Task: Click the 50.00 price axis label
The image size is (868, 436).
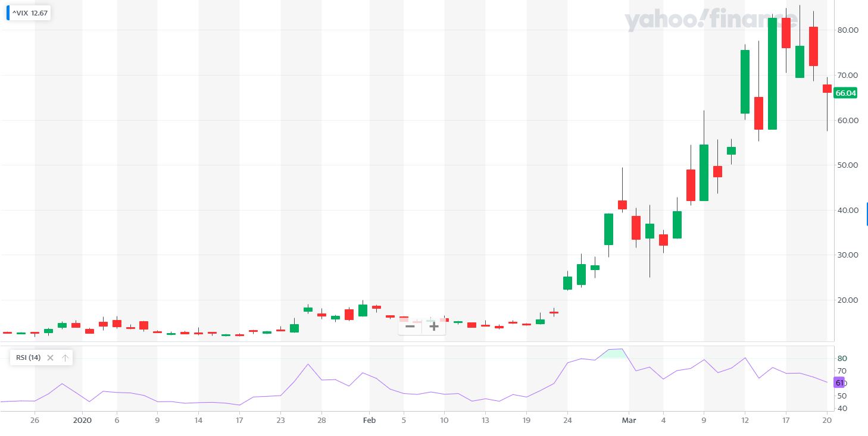Action: point(847,165)
